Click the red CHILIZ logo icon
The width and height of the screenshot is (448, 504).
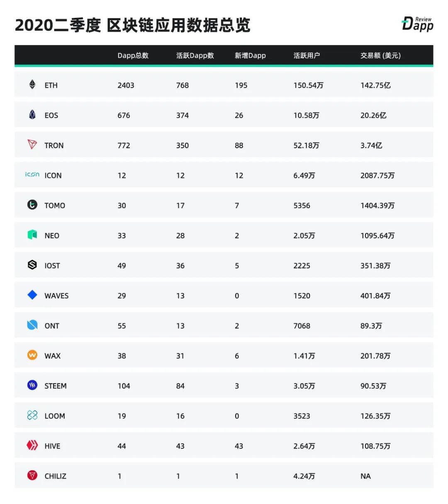coord(32,475)
